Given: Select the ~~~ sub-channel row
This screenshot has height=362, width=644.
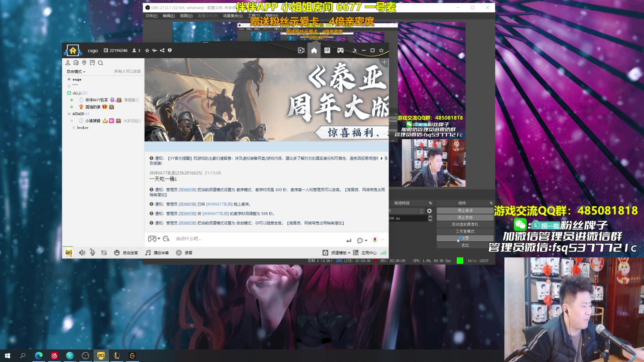Looking at the screenshot, I should coord(75,85).
